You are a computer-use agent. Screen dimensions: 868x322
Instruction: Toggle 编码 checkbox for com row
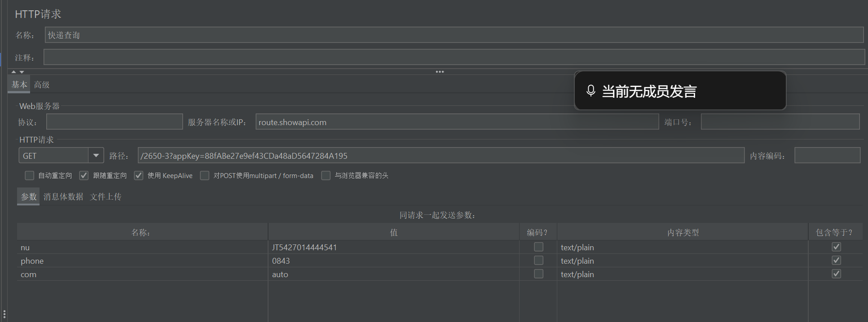click(538, 274)
